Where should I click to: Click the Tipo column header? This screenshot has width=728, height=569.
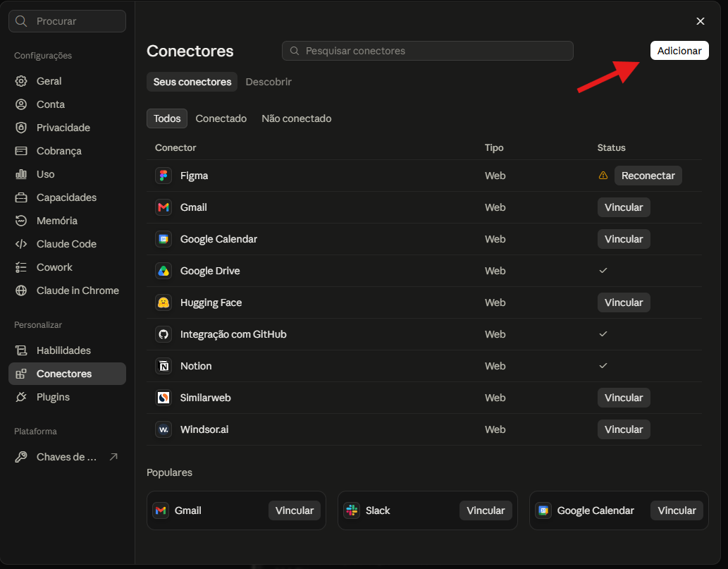click(494, 147)
